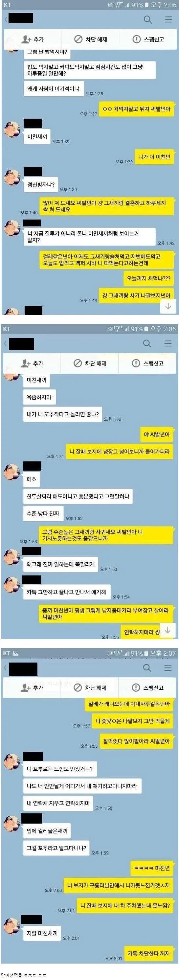Tap the scroll-to-bottom arrow in the topmost chat
Screen dimensions: 179x980
pyautogui.click(x=168, y=306)
